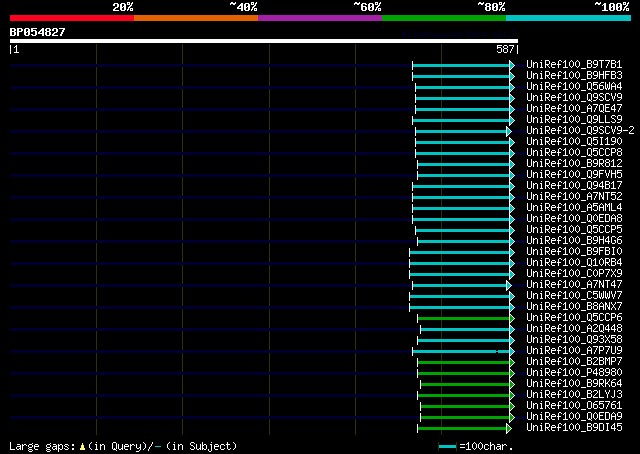Select the UniRef100_A7QE47 label
Viewport: 640px width, 454px height.
click(574, 109)
